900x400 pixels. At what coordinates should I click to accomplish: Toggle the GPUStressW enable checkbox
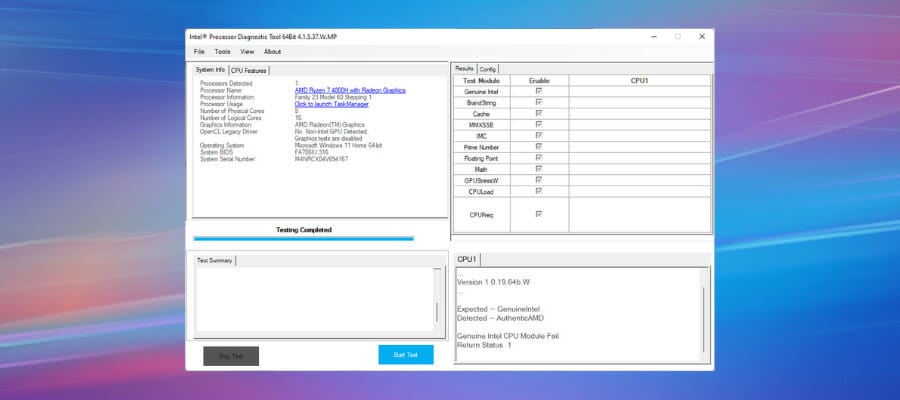539,180
